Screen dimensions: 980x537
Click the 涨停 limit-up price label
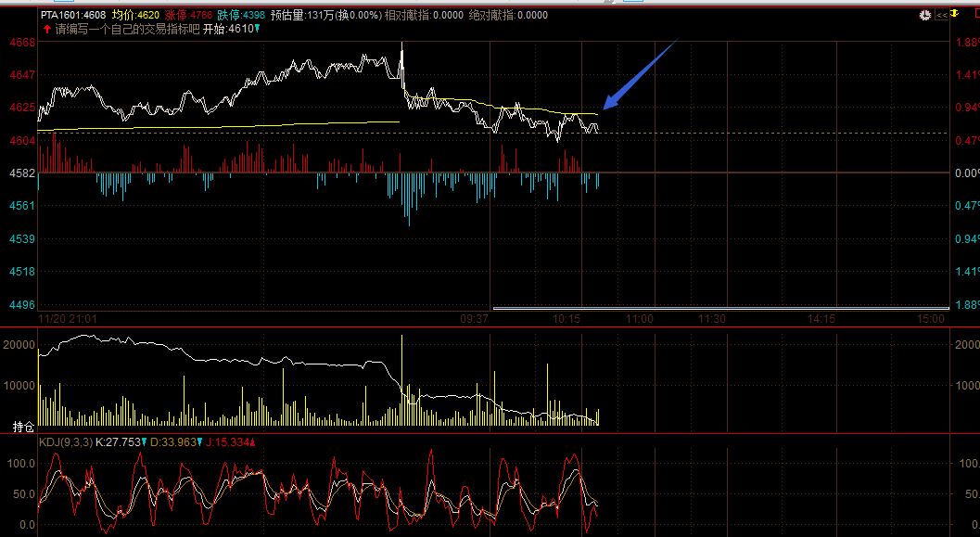pyautogui.click(x=176, y=15)
